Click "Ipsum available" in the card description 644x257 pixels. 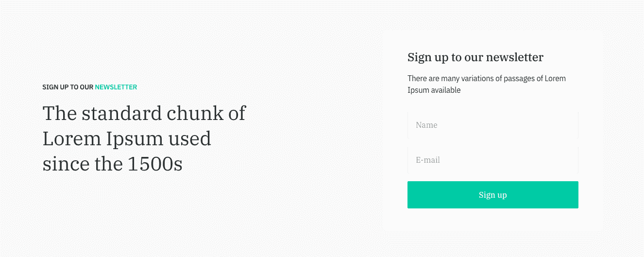(x=434, y=90)
